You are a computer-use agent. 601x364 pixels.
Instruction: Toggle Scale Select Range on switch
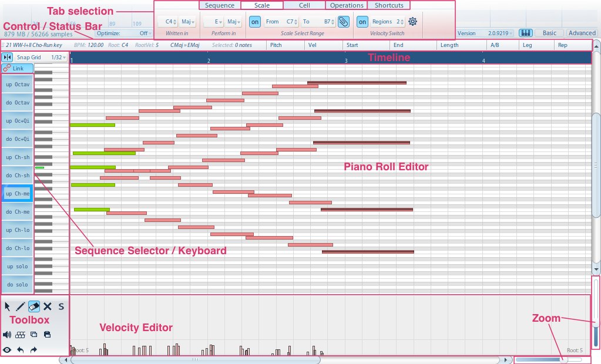click(254, 22)
